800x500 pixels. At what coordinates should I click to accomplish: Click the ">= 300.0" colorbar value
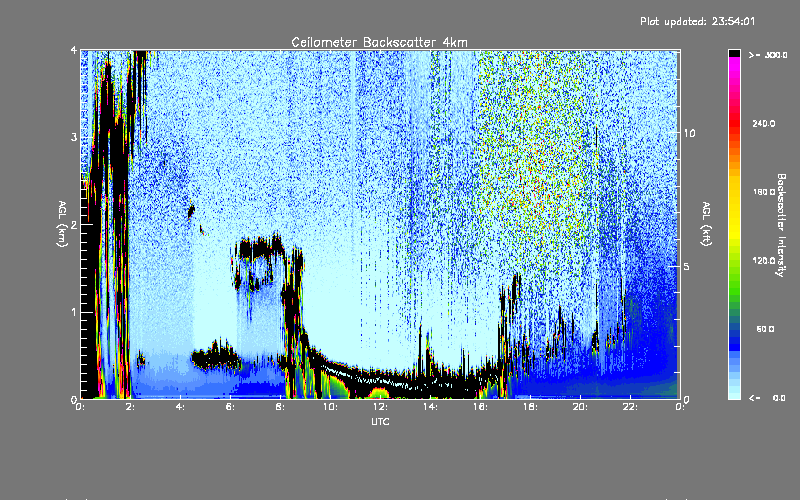pos(768,55)
